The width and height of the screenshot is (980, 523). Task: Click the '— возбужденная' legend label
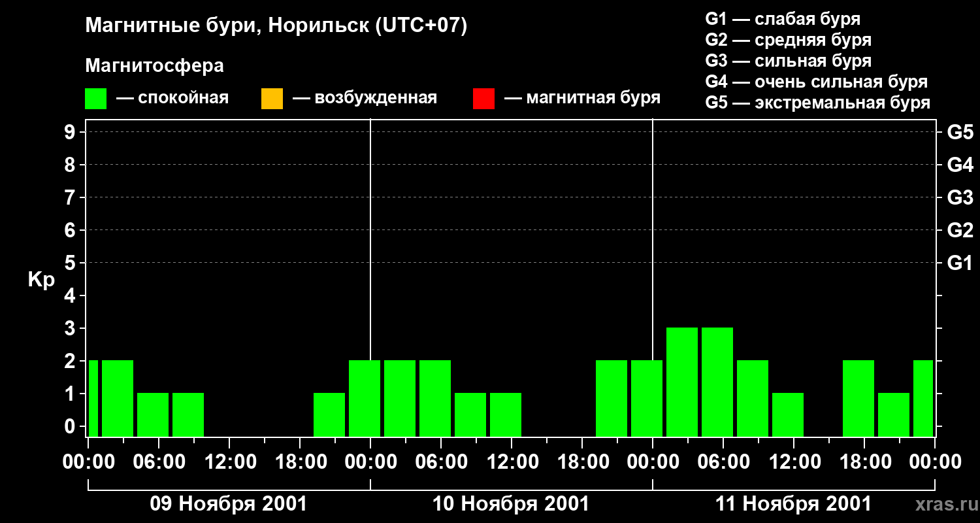tap(365, 98)
